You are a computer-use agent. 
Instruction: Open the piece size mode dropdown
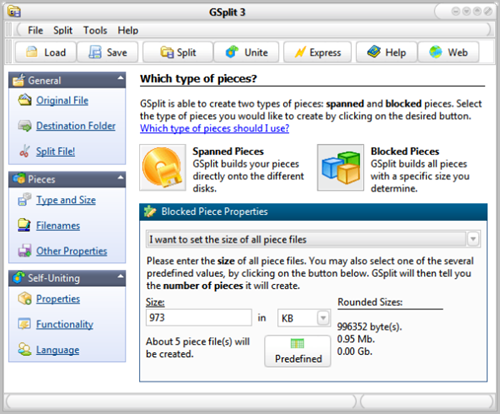pyautogui.click(x=473, y=239)
